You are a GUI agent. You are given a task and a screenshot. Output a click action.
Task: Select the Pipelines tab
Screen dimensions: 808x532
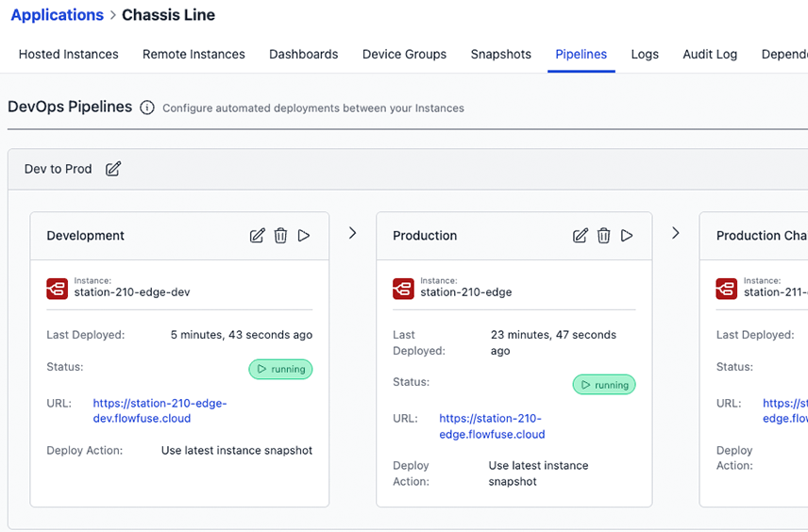coord(581,54)
